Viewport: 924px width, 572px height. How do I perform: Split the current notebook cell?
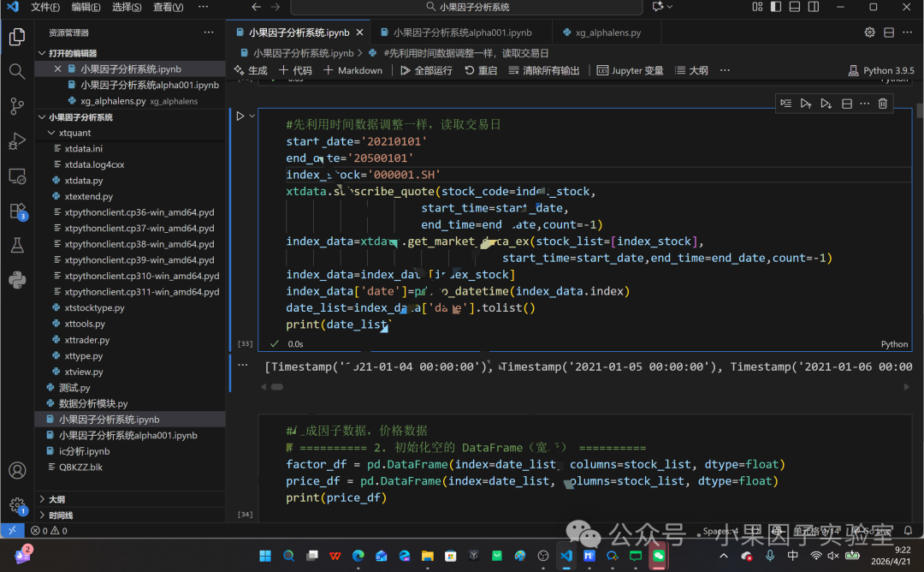[846, 104]
